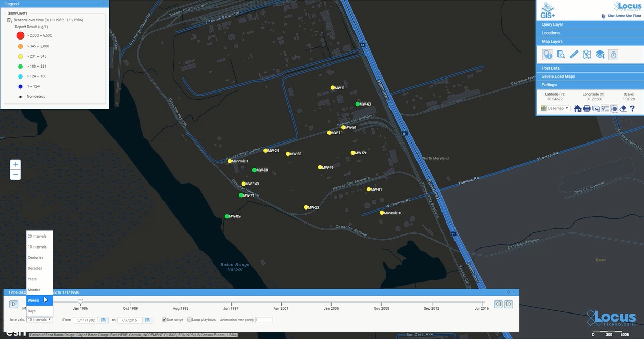Open the From date calendar picker
This screenshot has height=339, width=644.
pyautogui.click(x=103, y=320)
